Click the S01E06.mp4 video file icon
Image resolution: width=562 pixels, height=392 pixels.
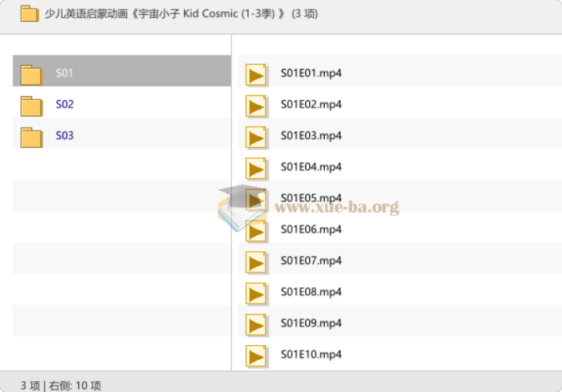click(x=256, y=231)
